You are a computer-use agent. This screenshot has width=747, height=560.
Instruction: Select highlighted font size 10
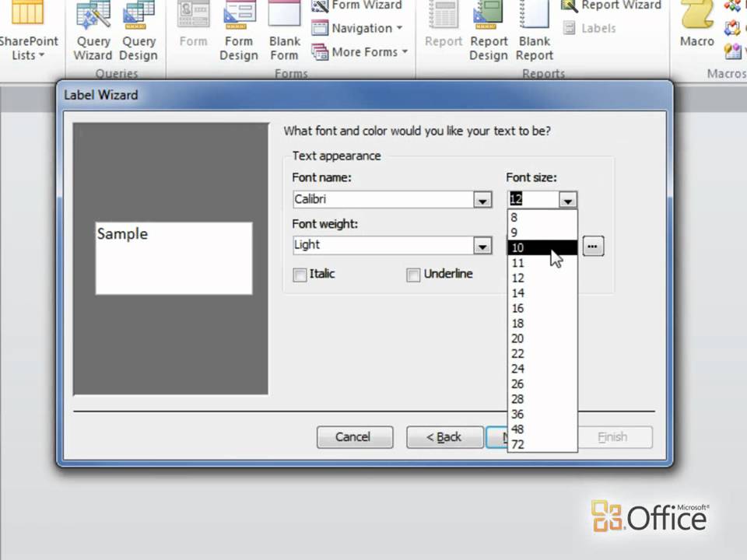pyautogui.click(x=542, y=247)
